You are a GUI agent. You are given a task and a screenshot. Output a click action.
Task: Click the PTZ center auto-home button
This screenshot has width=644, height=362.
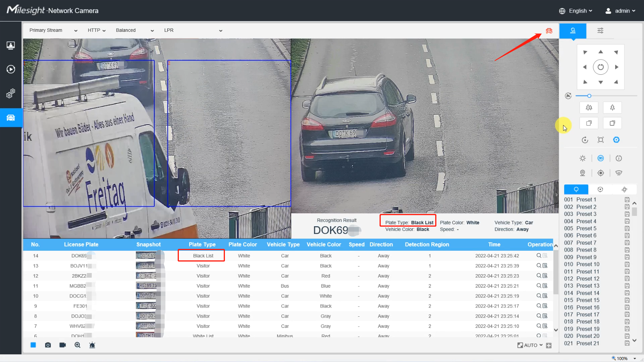pyautogui.click(x=601, y=67)
